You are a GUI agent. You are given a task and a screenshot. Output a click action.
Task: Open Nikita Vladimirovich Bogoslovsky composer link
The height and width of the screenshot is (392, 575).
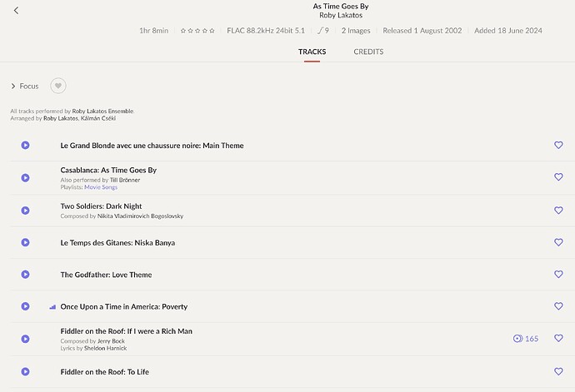pyautogui.click(x=140, y=216)
